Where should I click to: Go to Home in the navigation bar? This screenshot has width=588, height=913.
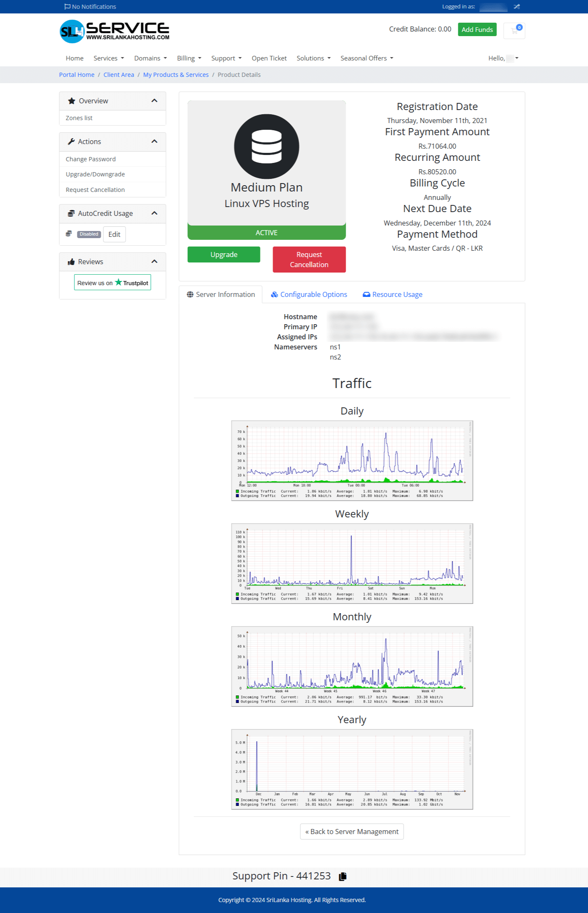pyautogui.click(x=75, y=58)
